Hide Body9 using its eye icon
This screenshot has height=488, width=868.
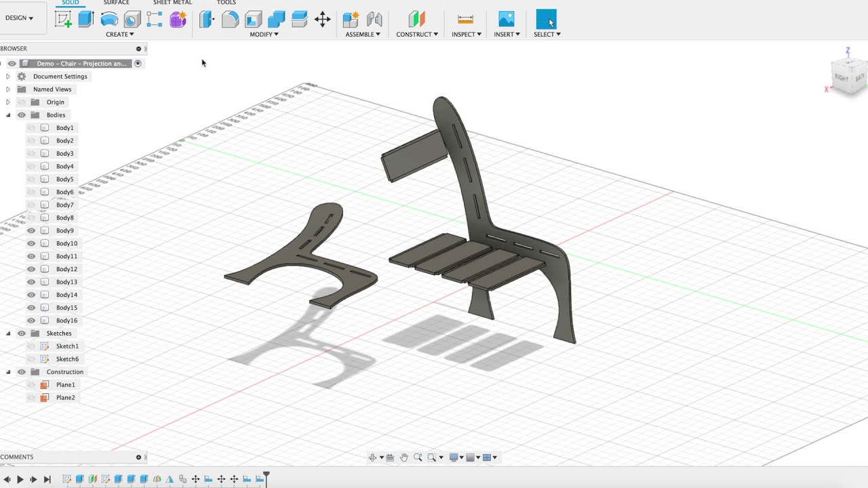[31, 231]
